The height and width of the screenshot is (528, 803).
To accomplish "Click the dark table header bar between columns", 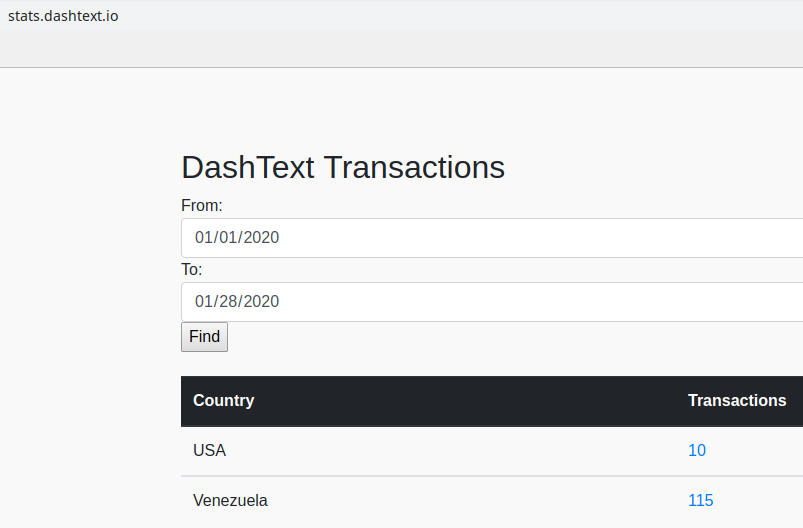I will point(471,401).
